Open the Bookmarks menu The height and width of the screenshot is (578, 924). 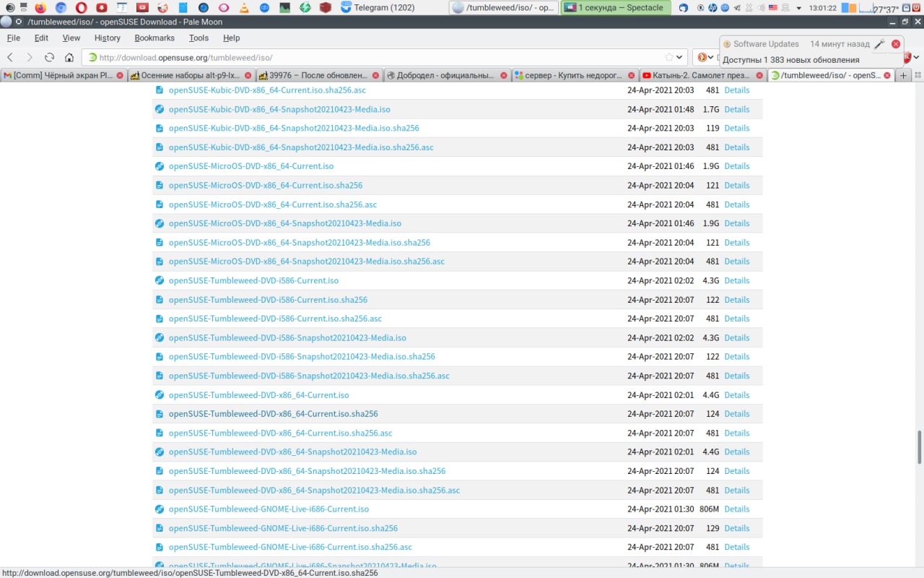point(154,38)
